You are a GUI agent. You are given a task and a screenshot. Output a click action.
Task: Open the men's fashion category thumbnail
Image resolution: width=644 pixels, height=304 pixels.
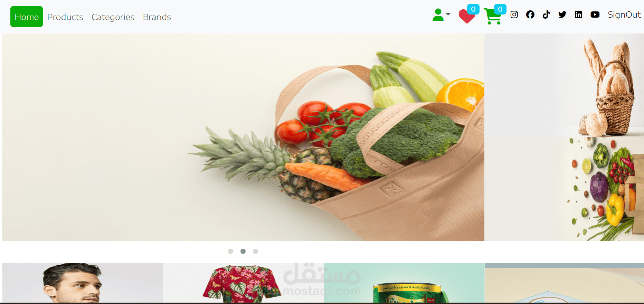point(83,283)
